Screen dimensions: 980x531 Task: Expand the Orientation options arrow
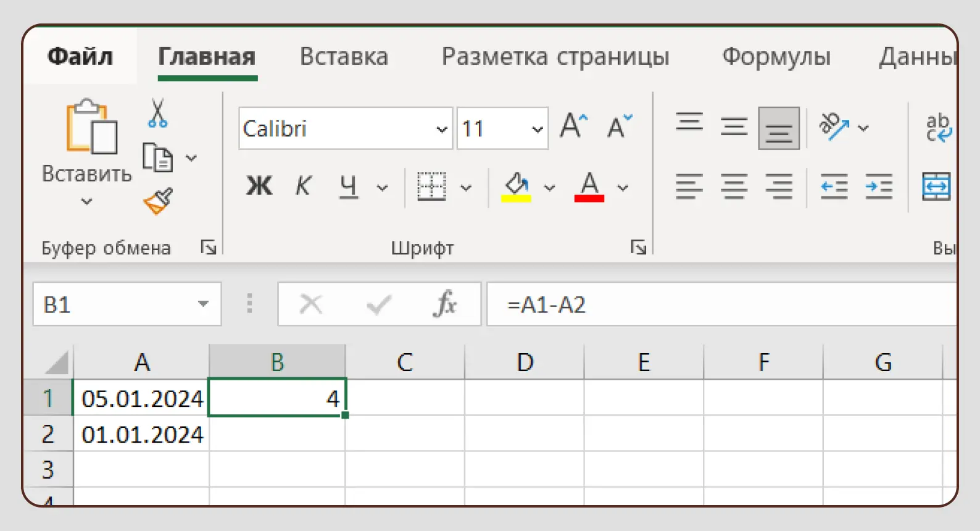click(863, 128)
